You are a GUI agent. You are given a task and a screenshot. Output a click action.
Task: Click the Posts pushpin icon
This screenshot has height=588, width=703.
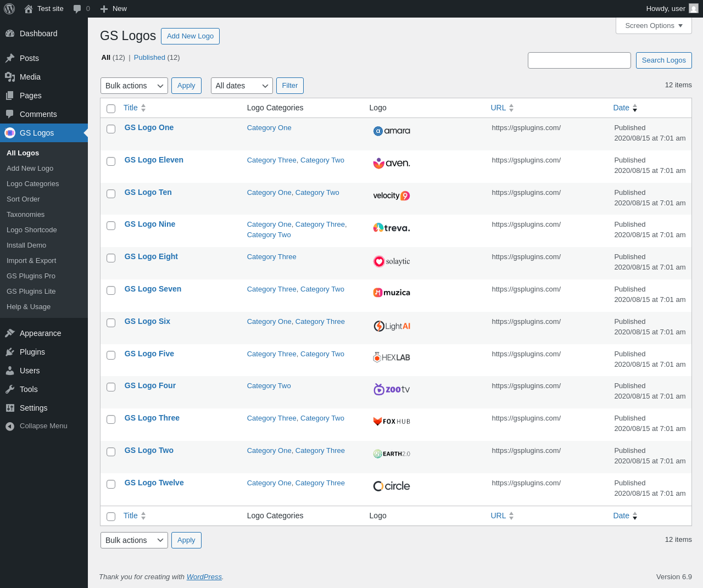tap(10, 58)
